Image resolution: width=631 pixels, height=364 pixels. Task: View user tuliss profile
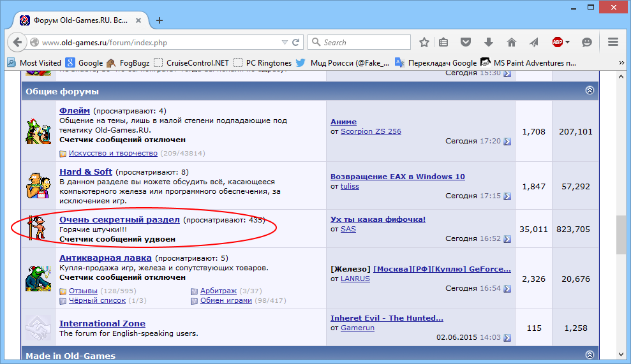(350, 186)
